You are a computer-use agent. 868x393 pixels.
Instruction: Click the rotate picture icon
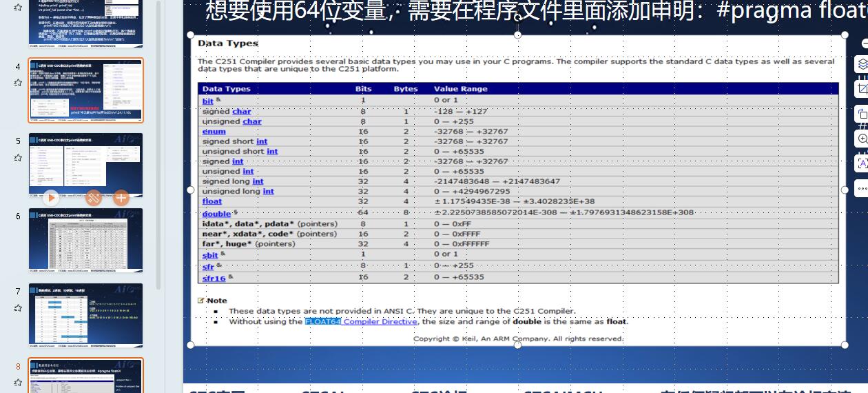tap(862, 114)
